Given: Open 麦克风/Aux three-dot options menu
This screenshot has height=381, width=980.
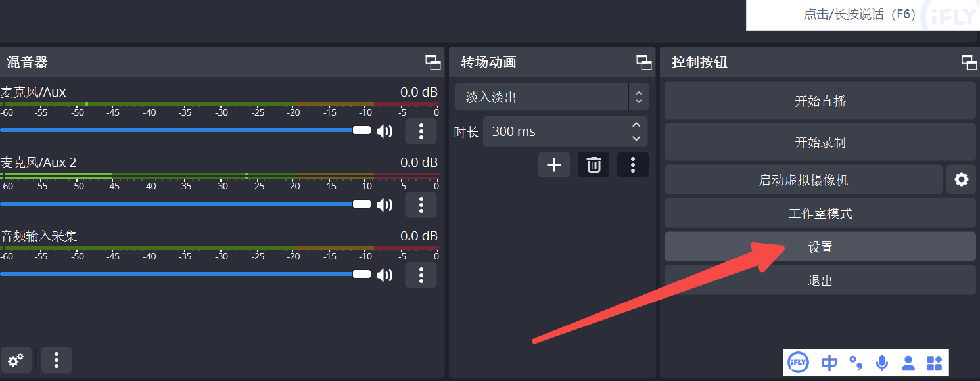Looking at the screenshot, I should (x=421, y=131).
